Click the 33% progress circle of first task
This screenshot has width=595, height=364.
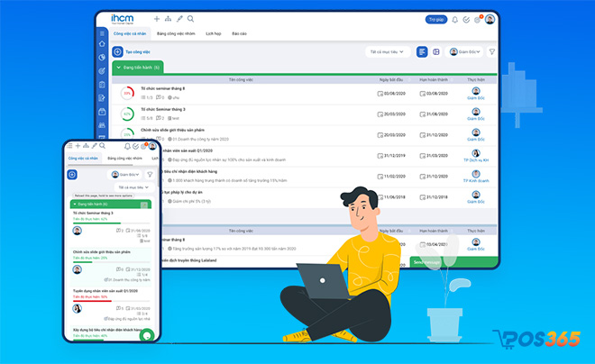[x=127, y=93]
